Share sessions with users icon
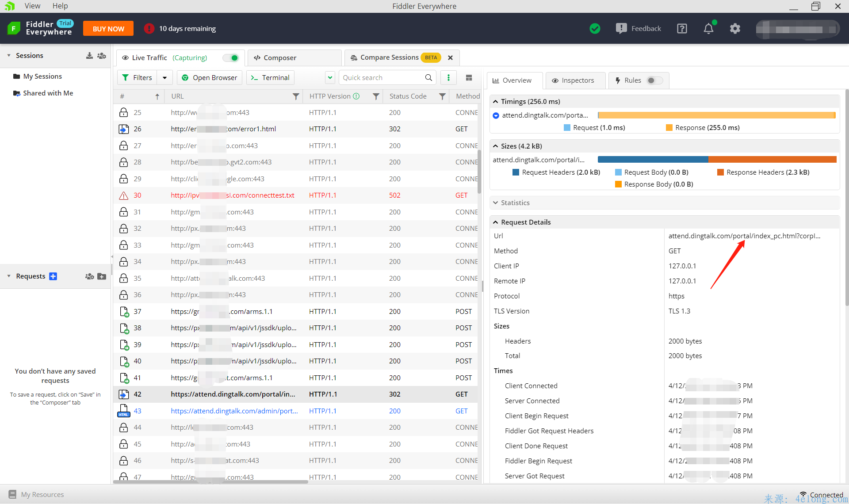Viewport: 849px width, 504px height. pos(102,55)
